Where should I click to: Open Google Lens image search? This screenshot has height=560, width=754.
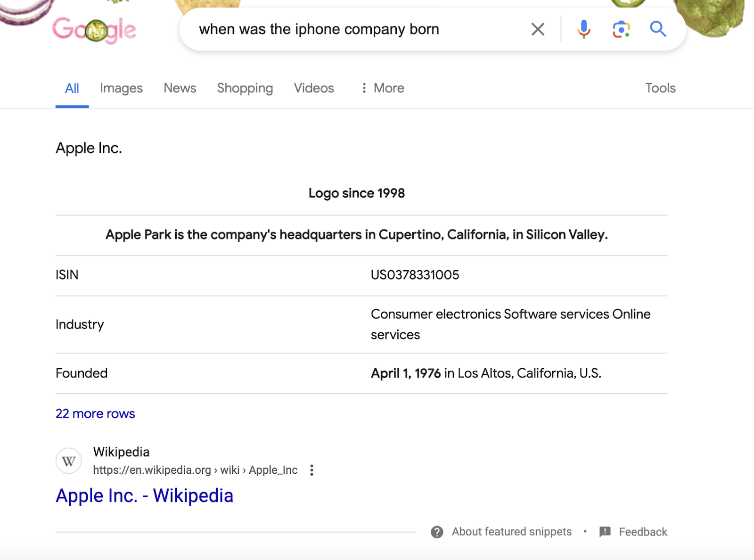coord(621,29)
